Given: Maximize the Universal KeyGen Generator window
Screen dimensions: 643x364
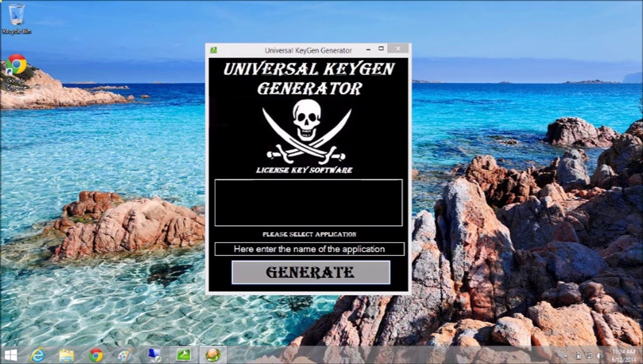Looking at the screenshot, I should click(x=381, y=49).
